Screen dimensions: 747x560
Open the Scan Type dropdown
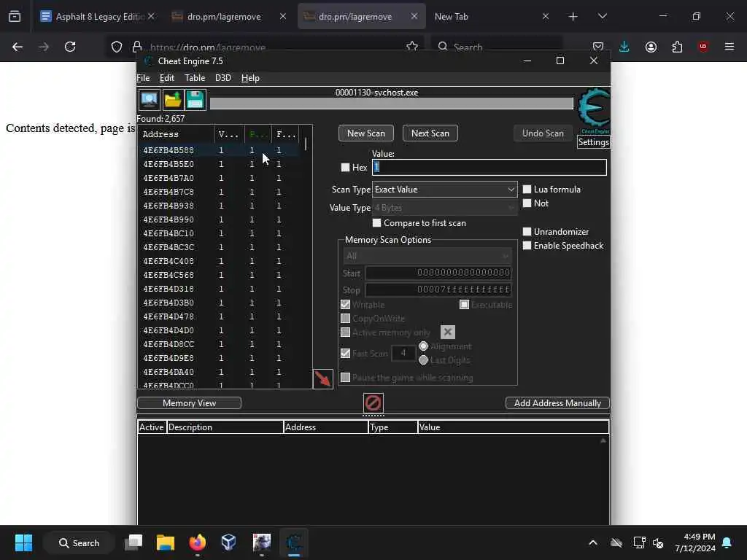444,190
